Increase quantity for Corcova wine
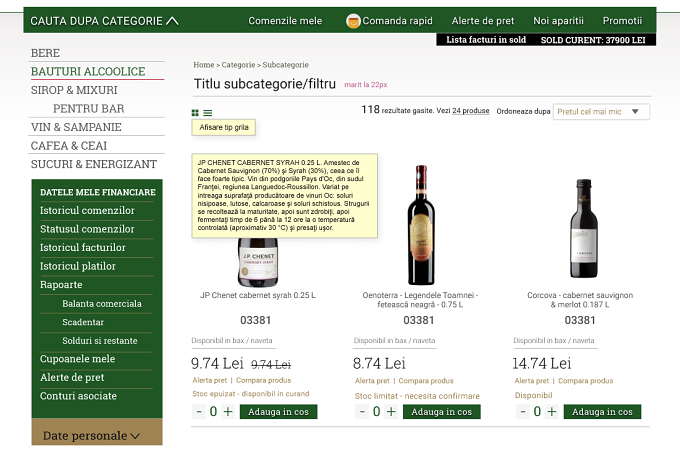The width and height of the screenshot is (680, 455). [552, 412]
